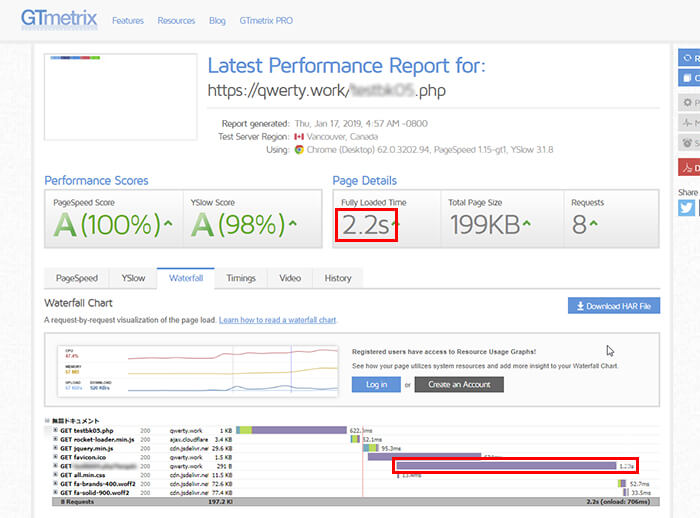Share report via Twitter icon
Viewport: 700px width, 518px height.
686,208
